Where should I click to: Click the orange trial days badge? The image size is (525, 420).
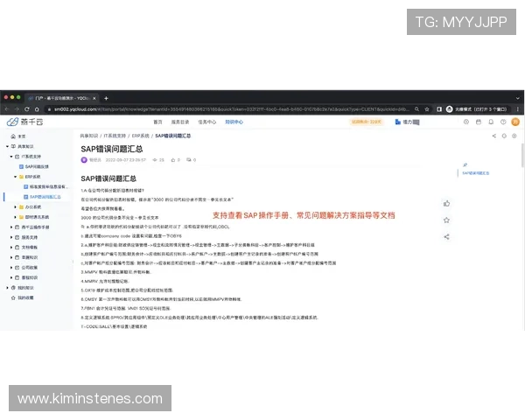tap(367, 122)
